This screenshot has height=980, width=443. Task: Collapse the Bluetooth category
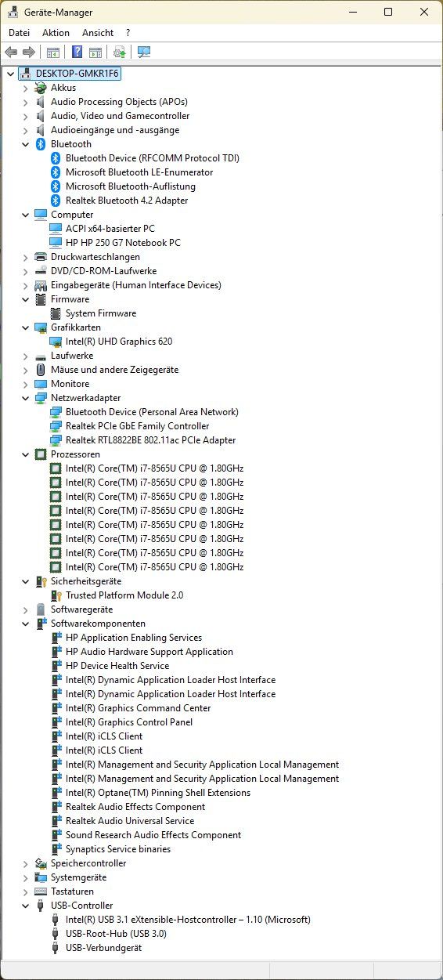point(25,144)
